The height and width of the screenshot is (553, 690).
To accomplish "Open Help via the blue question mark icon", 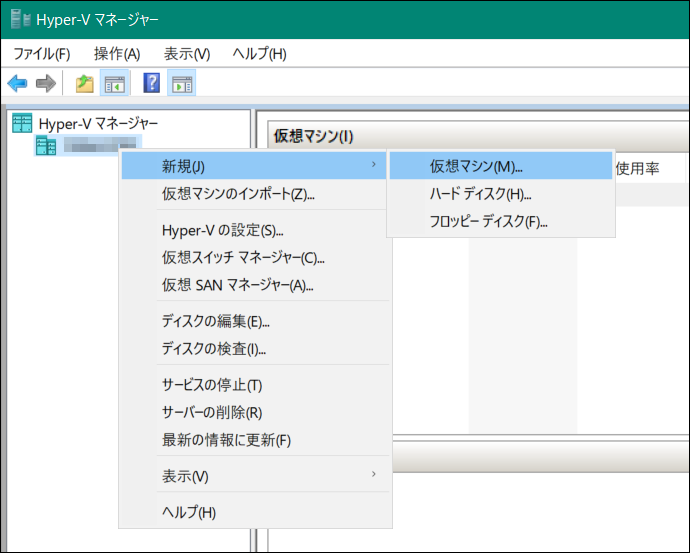I will point(151,83).
